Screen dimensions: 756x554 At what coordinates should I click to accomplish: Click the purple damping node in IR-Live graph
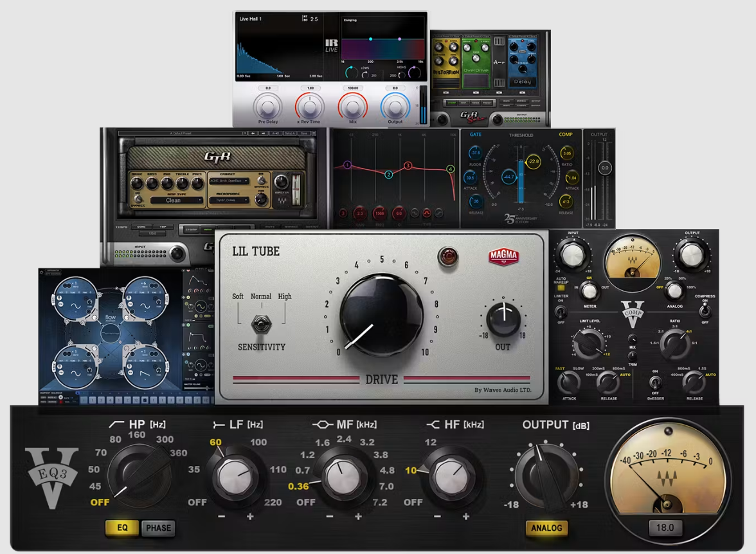click(399, 39)
